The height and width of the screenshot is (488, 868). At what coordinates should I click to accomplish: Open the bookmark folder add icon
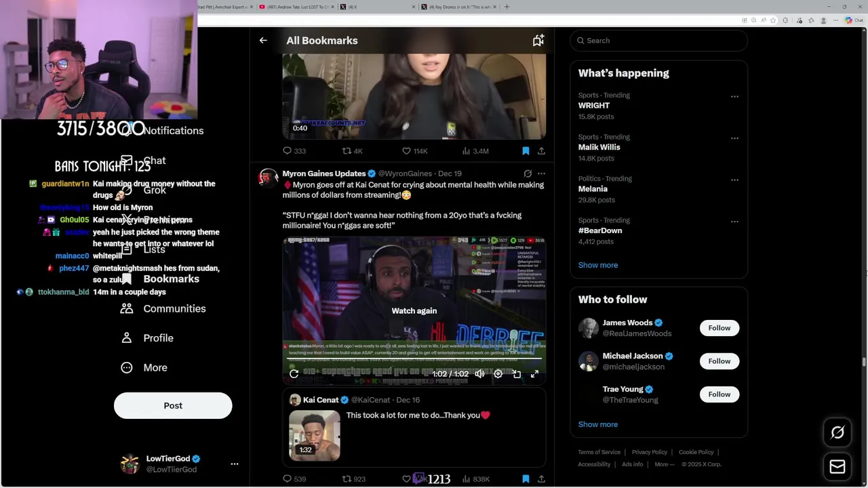pos(538,41)
